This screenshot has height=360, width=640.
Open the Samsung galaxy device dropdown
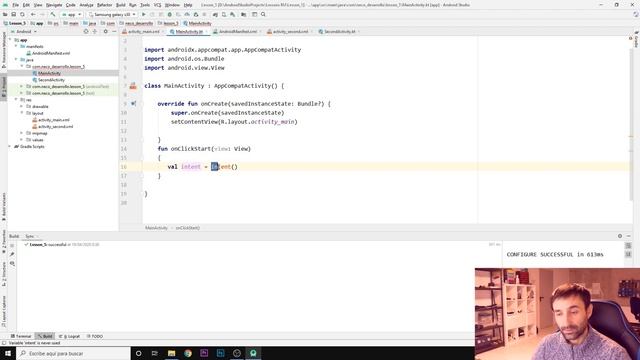(112, 14)
